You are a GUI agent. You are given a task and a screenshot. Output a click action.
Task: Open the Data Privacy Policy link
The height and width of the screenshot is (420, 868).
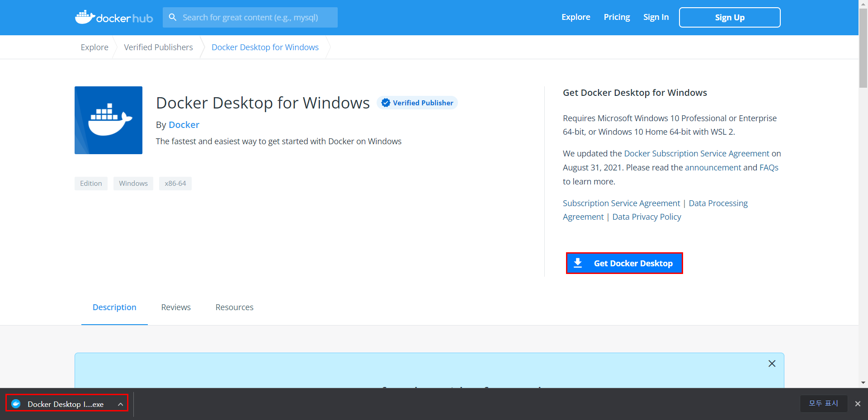point(646,217)
